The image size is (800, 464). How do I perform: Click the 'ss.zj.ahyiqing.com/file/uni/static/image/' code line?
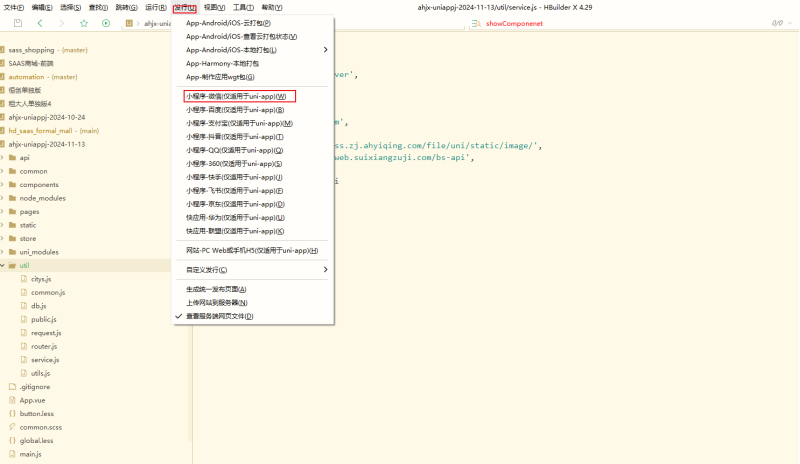coord(438,145)
